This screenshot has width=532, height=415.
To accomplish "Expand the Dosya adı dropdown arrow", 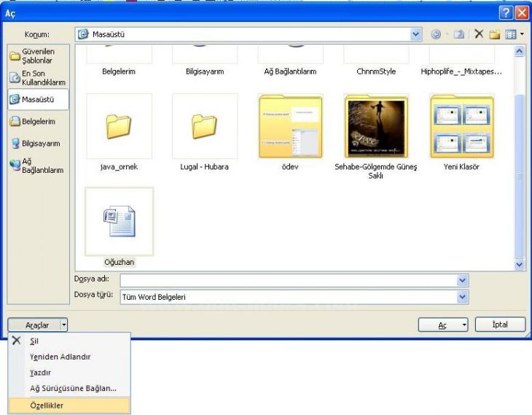I will 462,281.
